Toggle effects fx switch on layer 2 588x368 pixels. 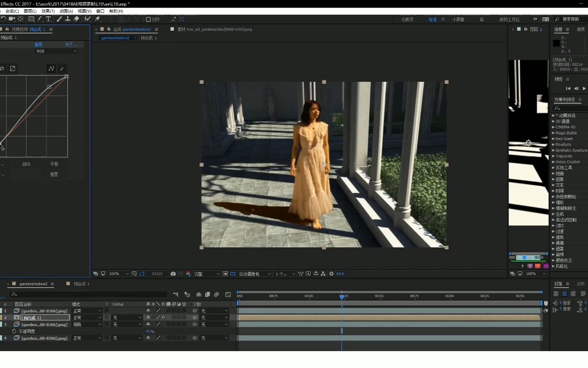point(163,317)
